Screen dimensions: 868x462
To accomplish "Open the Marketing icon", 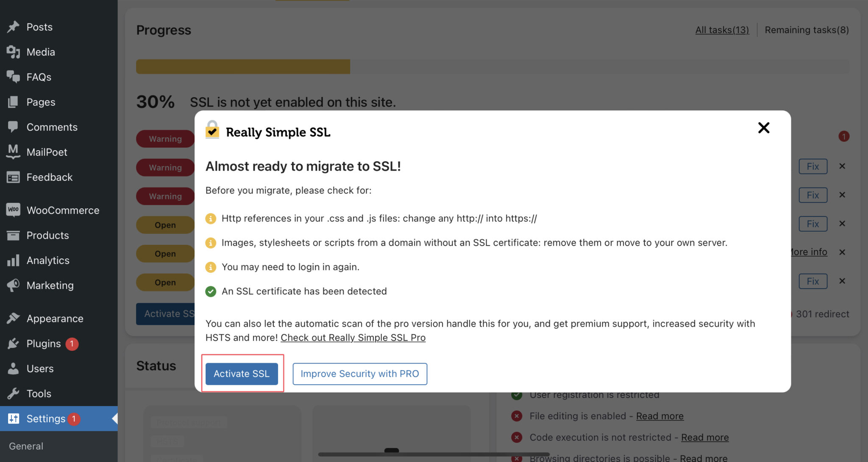I will click(x=13, y=285).
